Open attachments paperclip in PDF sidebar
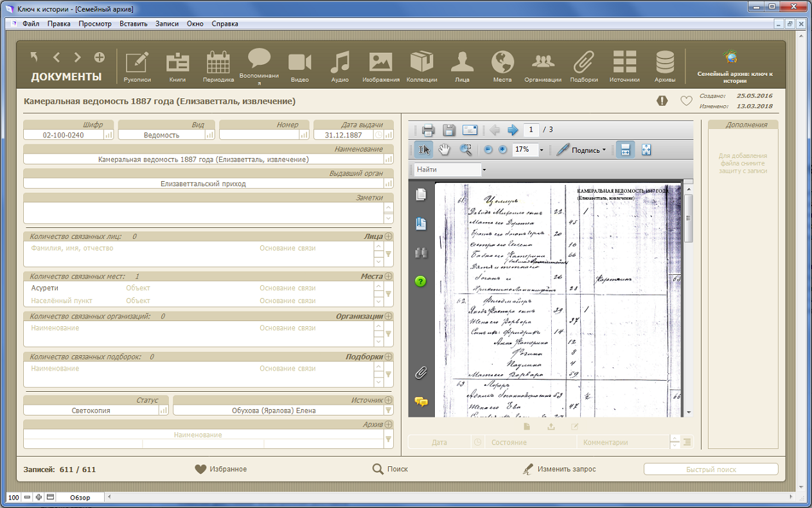This screenshot has height=508, width=812. tap(421, 372)
